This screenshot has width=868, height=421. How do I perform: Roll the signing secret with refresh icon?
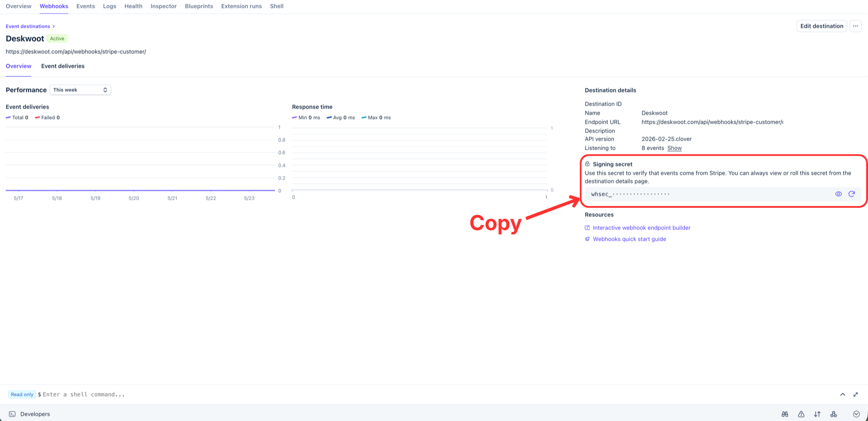pyautogui.click(x=852, y=194)
